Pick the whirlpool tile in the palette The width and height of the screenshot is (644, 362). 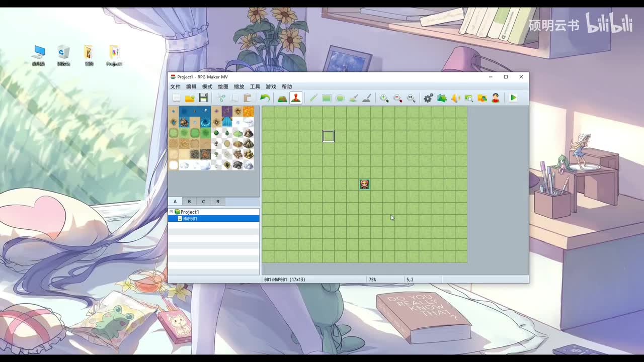[x=205, y=122]
